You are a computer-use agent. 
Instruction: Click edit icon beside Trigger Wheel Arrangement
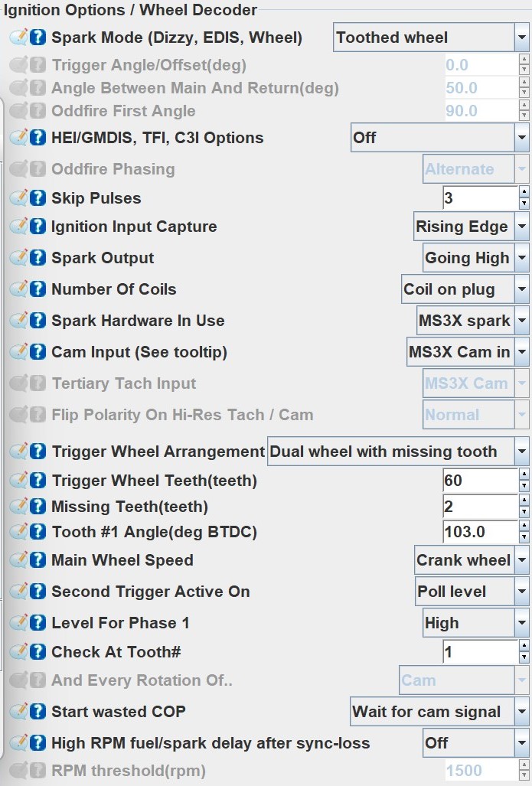pyautogui.click(x=19, y=452)
